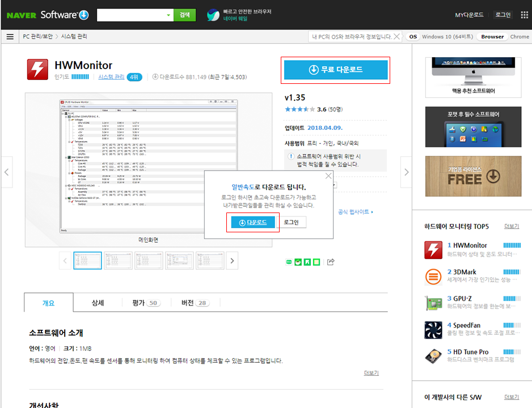The width and height of the screenshot is (532, 408).
Task: Click the update date 2018.04.09
Action: 324,127
